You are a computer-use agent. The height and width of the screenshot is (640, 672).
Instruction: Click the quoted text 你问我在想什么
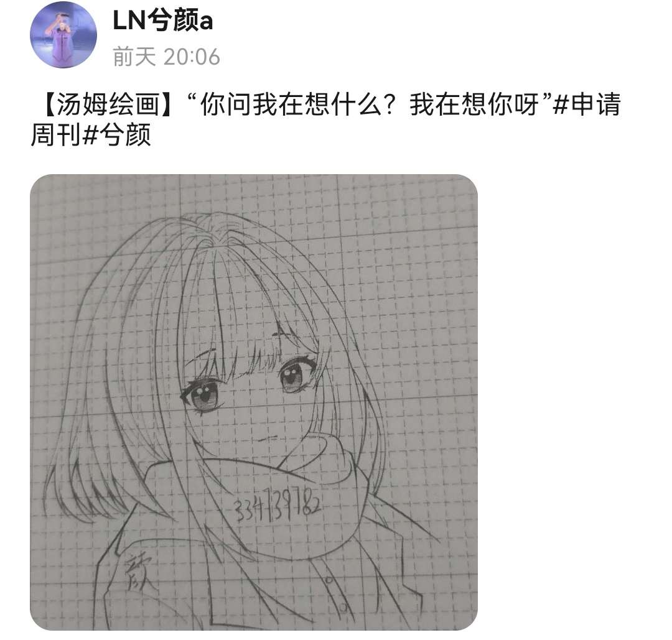point(291,104)
